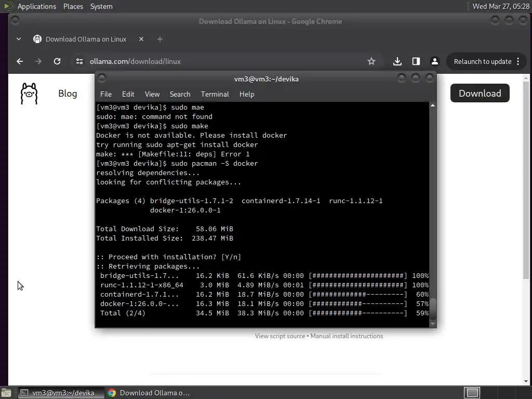Toggle Chrome side panel icon
Viewport: 532px width, 399px height.
click(416, 61)
